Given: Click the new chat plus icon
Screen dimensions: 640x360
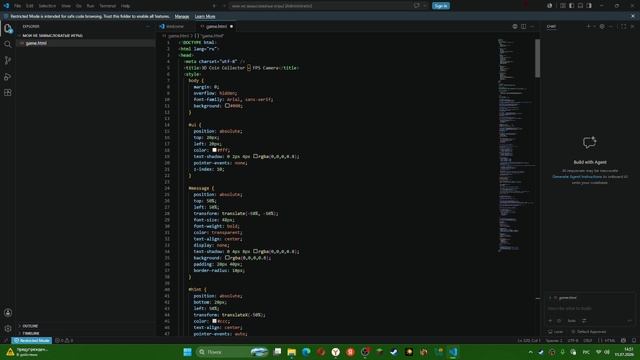Looking at the screenshot, I should point(588,27).
